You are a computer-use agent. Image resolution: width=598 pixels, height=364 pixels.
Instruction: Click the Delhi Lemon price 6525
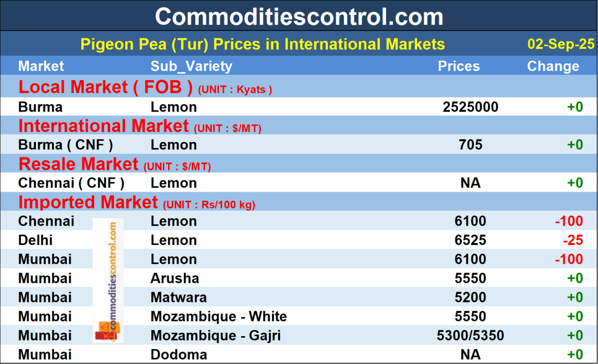(470, 240)
